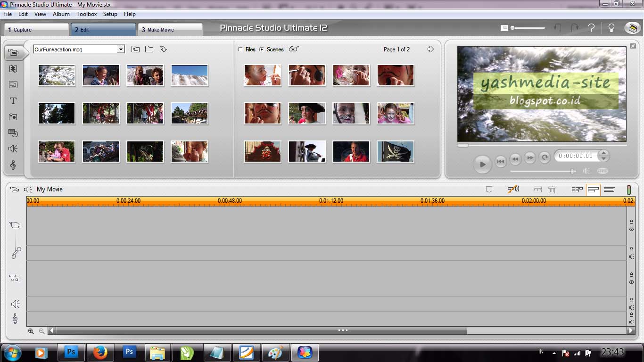Screen dimensions: 644x362
Task: Open the audio toolbox speaker icon
Action: tap(28, 189)
